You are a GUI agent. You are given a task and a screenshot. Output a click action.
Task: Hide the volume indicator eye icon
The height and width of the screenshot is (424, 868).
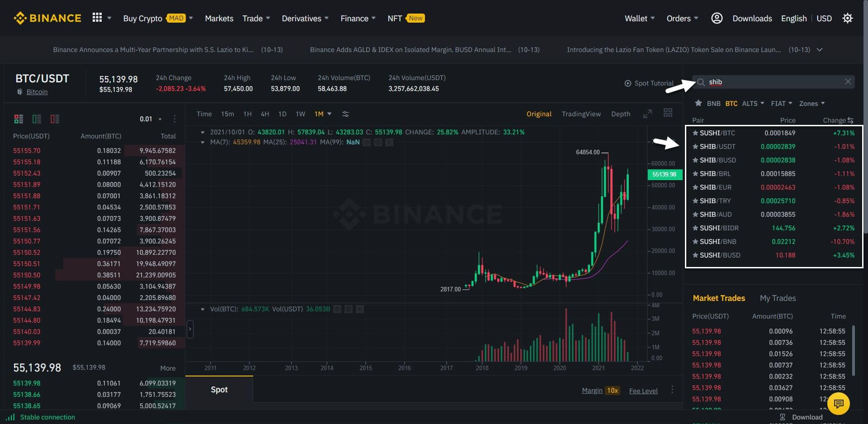(x=337, y=309)
